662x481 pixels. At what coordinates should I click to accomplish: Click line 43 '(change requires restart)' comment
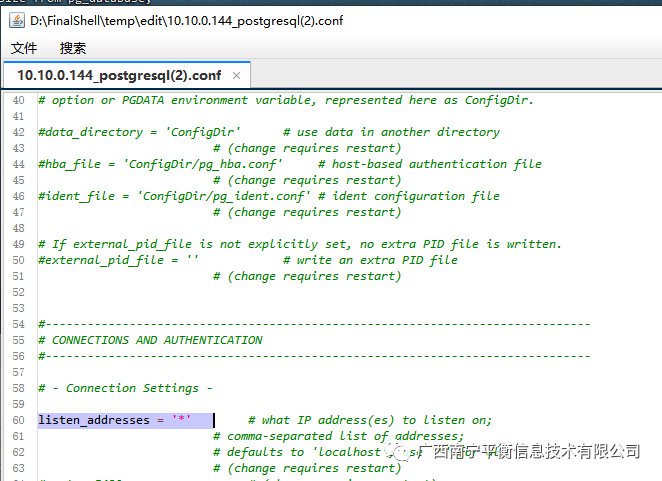tap(307, 148)
